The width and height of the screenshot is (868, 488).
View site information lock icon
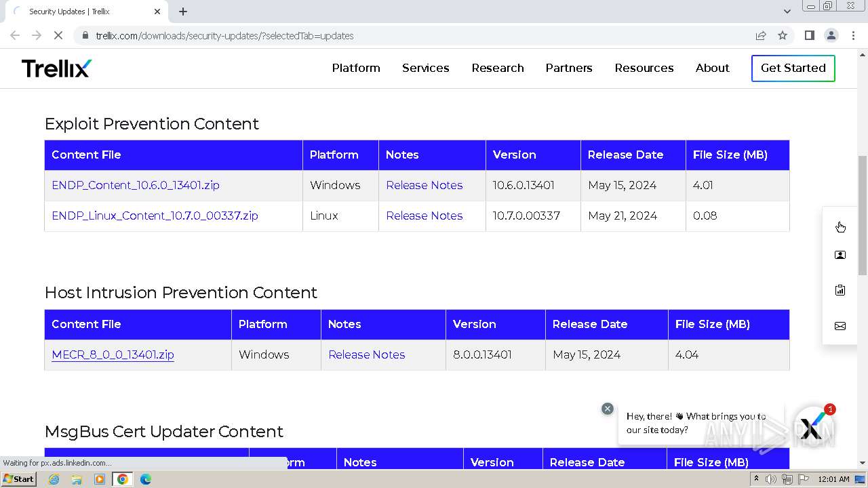[x=85, y=35]
